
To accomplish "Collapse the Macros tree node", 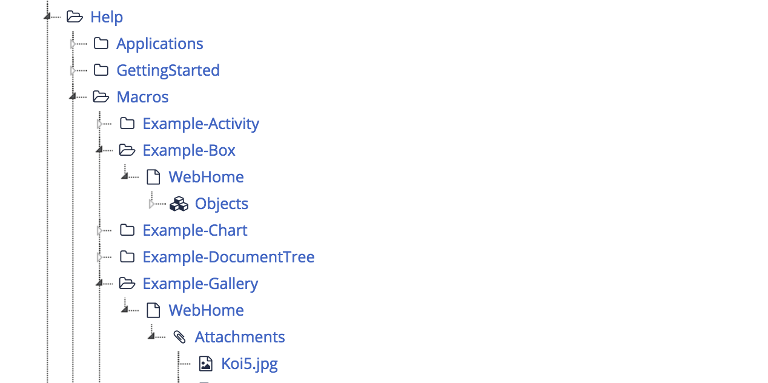I will point(73,97).
